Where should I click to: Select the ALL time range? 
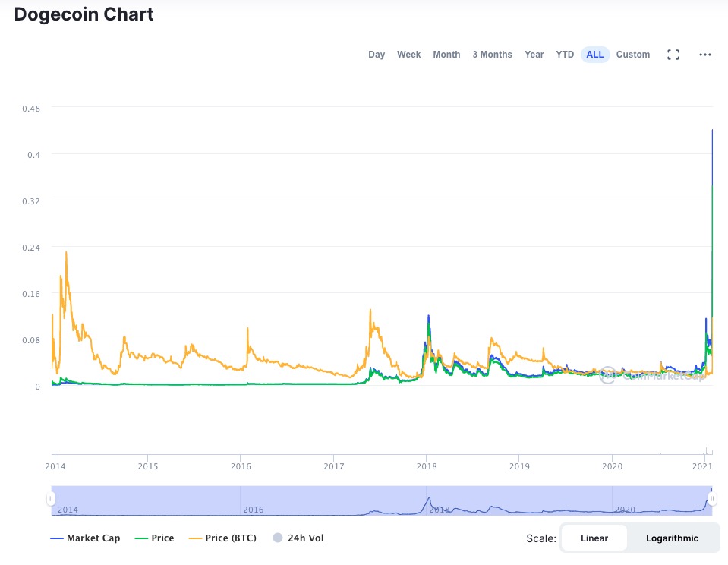(594, 55)
